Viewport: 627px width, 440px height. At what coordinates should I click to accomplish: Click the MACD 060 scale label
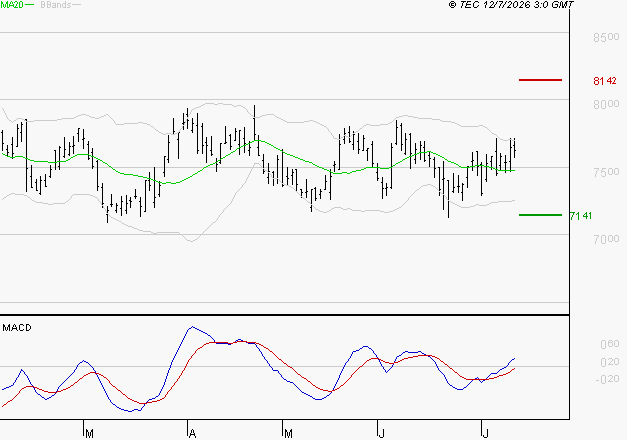point(610,344)
